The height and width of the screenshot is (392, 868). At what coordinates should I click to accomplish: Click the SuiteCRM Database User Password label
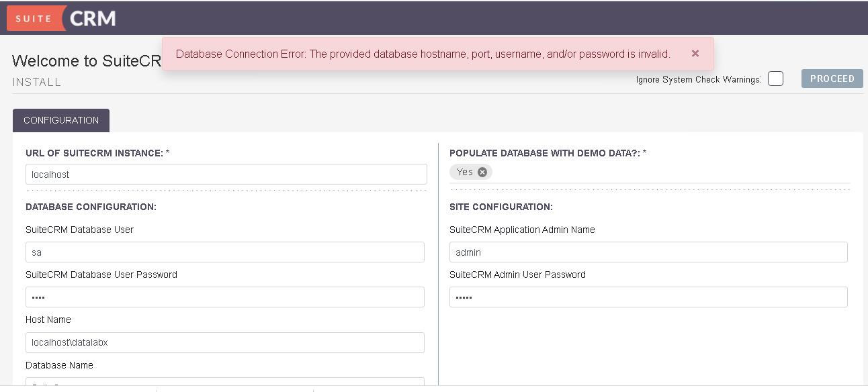pyautogui.click(x=101, y=275)
